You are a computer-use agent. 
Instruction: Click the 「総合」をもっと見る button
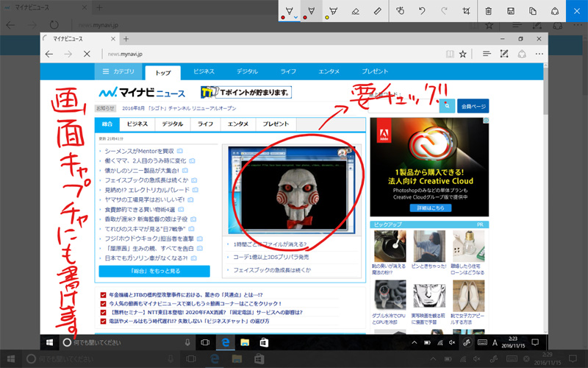[154, 271]
